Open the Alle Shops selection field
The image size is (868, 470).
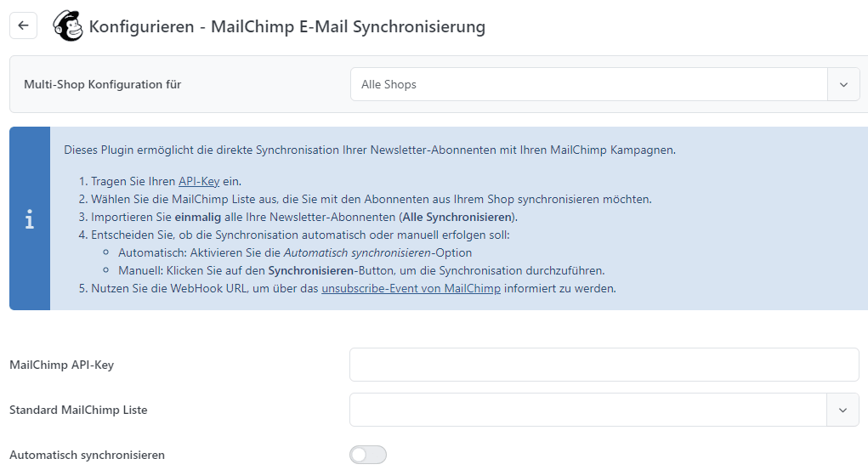[x=588, y=85]
